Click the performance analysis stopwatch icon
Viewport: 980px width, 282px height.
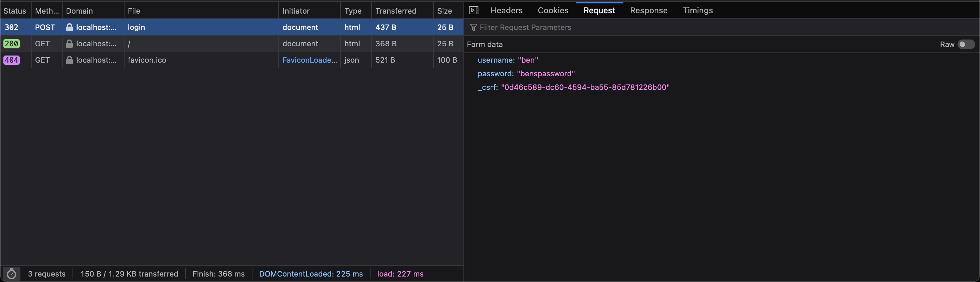pos(12,273)
